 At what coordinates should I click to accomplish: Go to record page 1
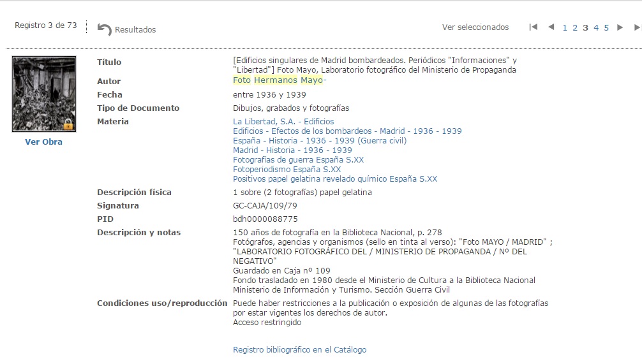pyautogui.click(x=565, y=28)
